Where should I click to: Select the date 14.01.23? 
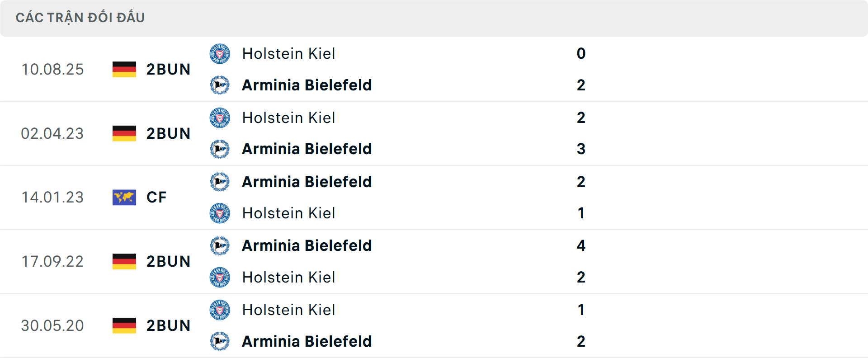click(x=52, y=197)
